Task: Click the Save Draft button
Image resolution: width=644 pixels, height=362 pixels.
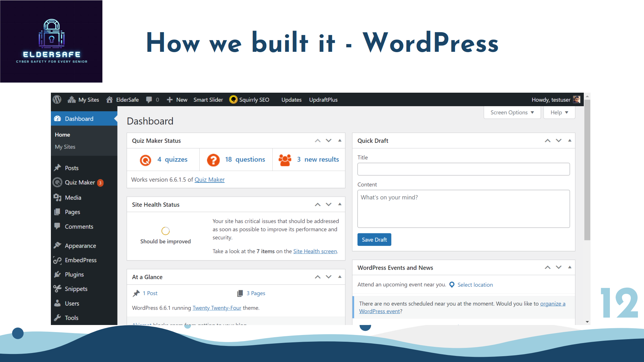Action: (374, 240)
